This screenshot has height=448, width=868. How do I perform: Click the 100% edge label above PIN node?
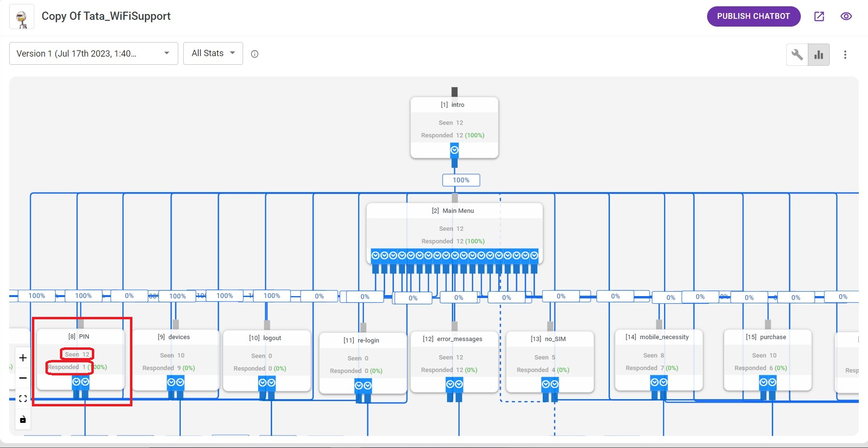[x=83, y=296]
